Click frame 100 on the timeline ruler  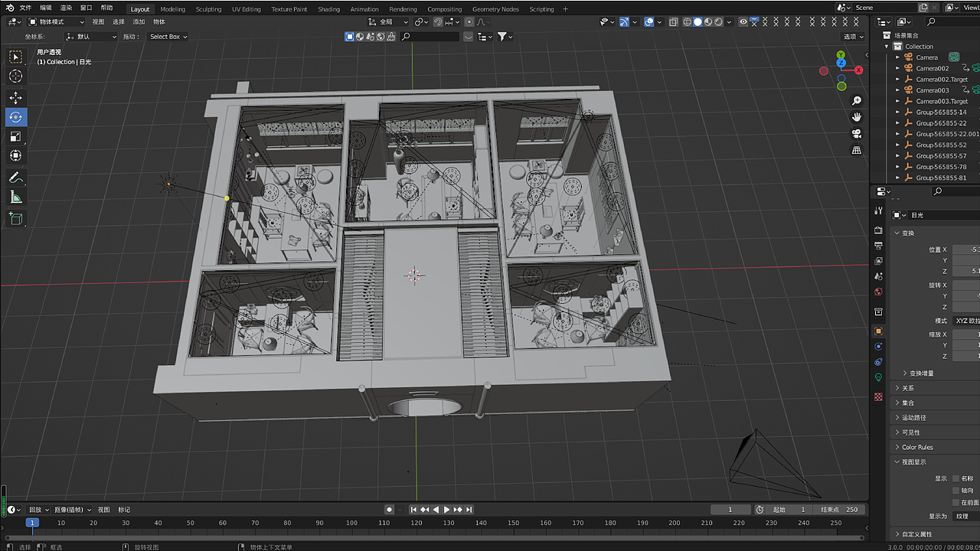coord(351,523)
